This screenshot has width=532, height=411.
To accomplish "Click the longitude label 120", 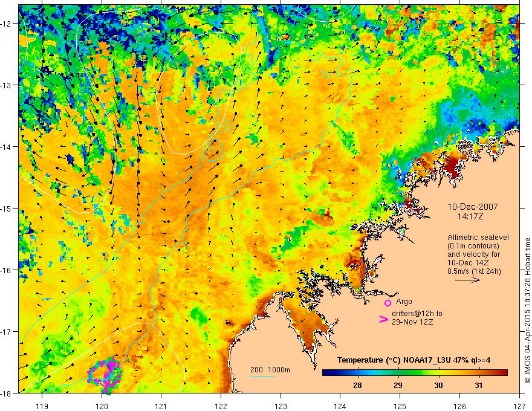I will [x=102, y=406].
